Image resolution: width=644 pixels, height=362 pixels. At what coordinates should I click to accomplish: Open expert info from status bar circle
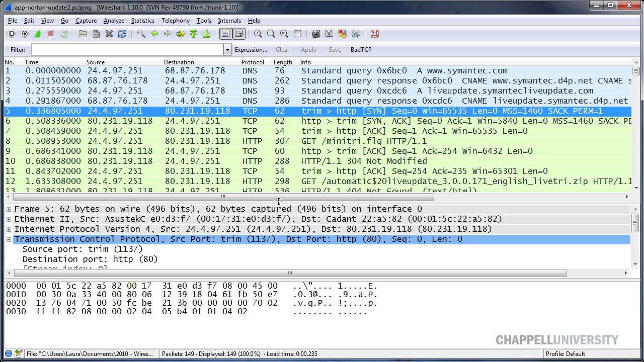tap(9, 353)
